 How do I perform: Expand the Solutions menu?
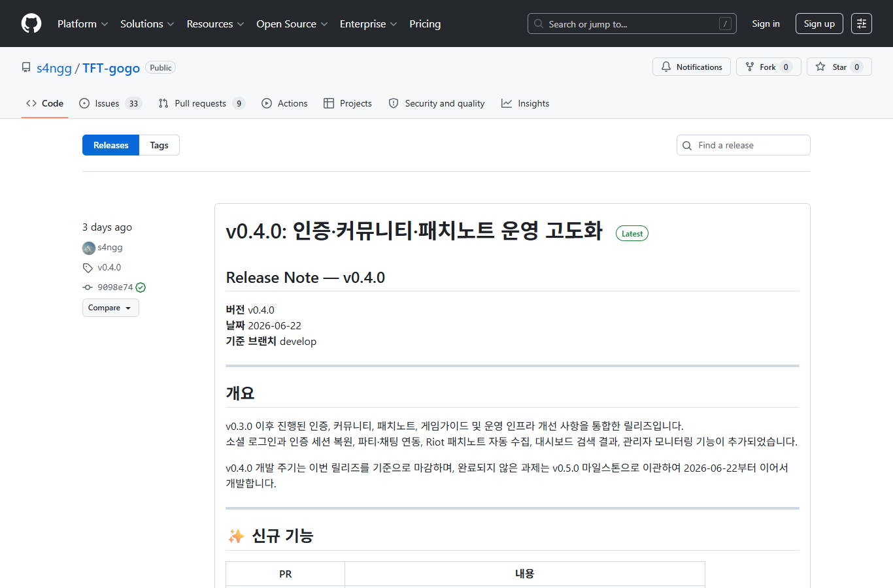point(147,24)
